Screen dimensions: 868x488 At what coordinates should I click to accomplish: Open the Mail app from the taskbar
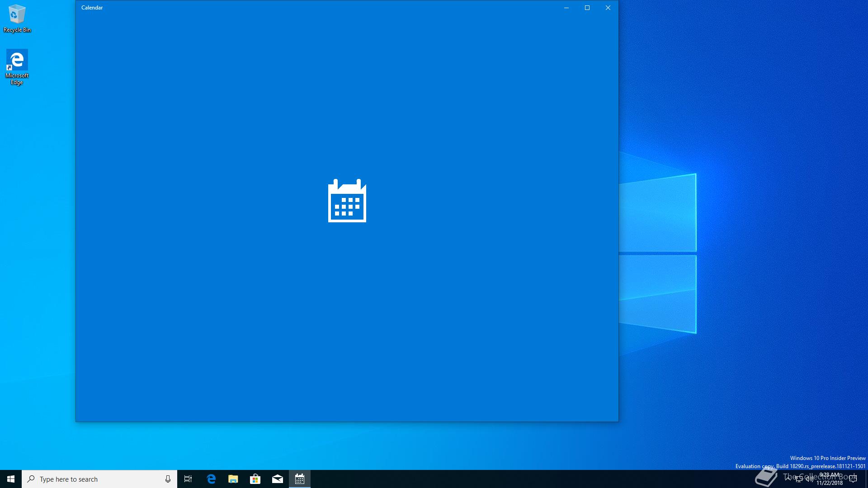(x=278, y=479)
